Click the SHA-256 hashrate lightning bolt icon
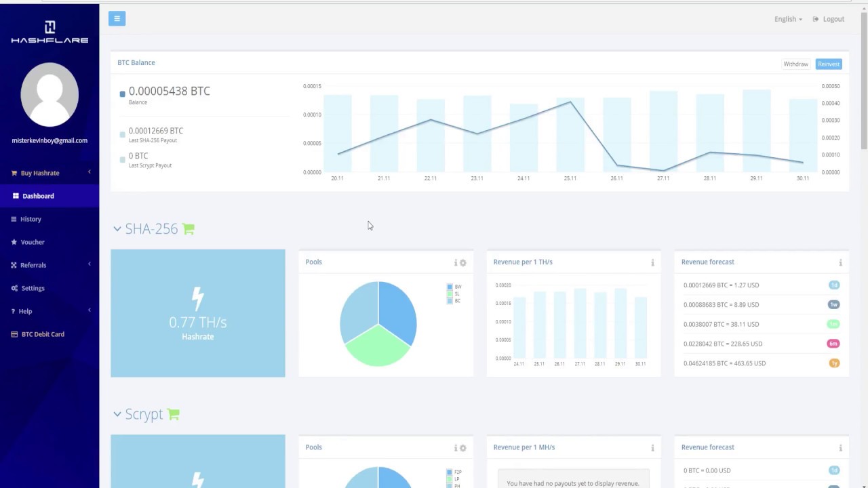This screenshot has width=868, height=488. [x=197, y=299]
